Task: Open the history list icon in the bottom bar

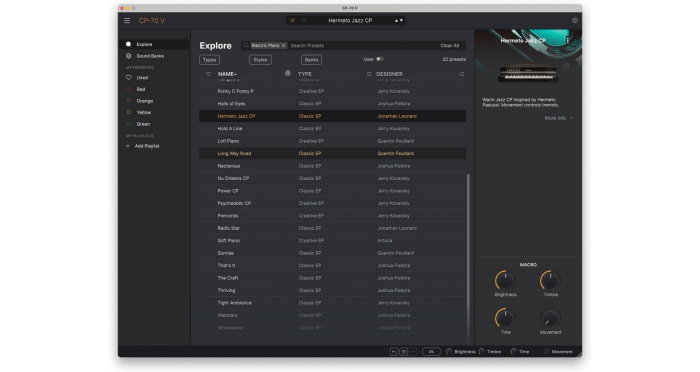Action: 404,352
